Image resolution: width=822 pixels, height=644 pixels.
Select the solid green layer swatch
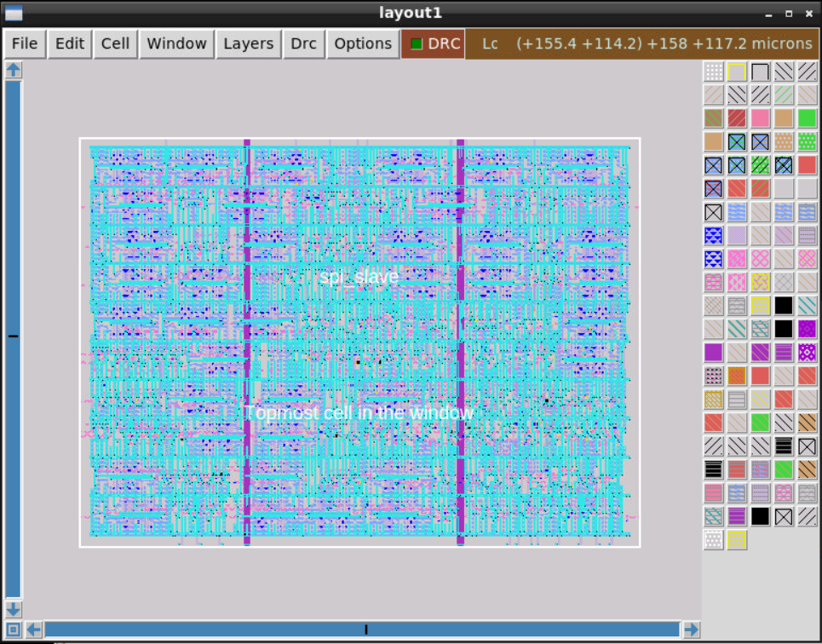point(808,118)
